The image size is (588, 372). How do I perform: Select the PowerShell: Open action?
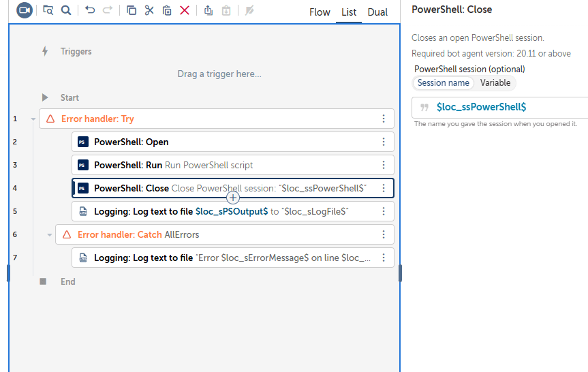point(233,142)
